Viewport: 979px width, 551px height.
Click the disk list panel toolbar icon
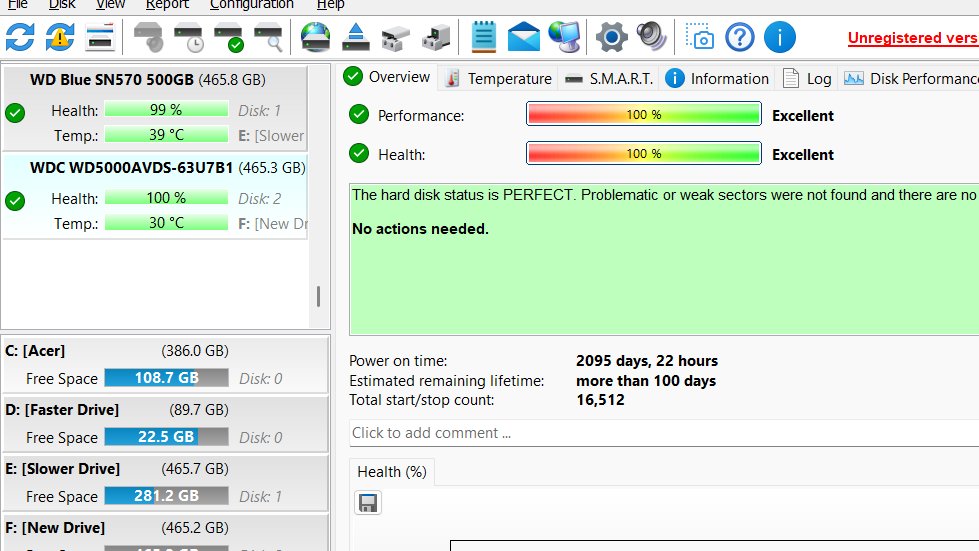100,37
